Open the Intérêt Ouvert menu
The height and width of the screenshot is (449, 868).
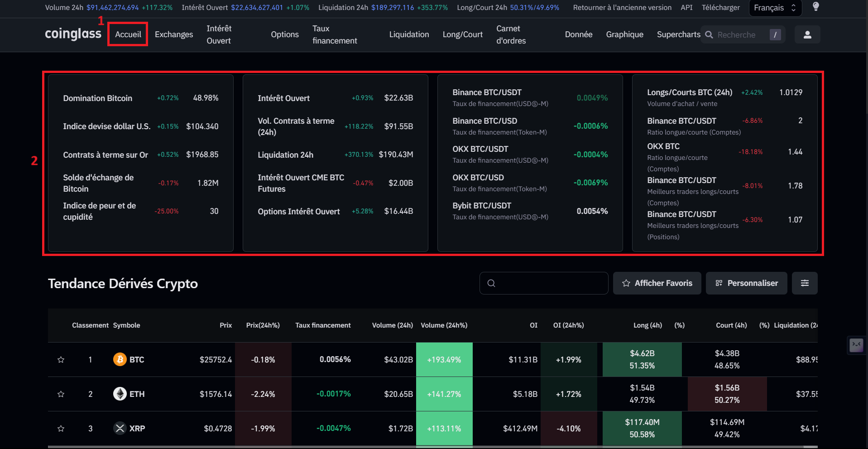(219, 34)
